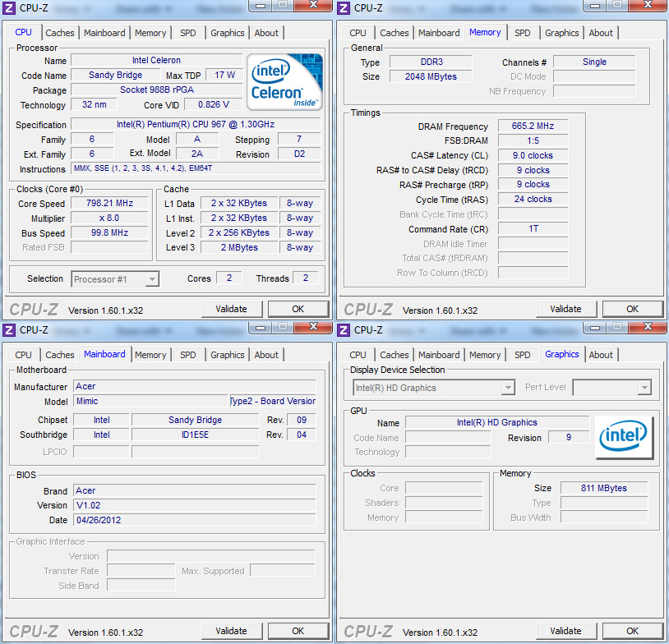Click the GPU memory Size value 811 MBytes
Screen dimensions: 669x644
click(604, 488)
